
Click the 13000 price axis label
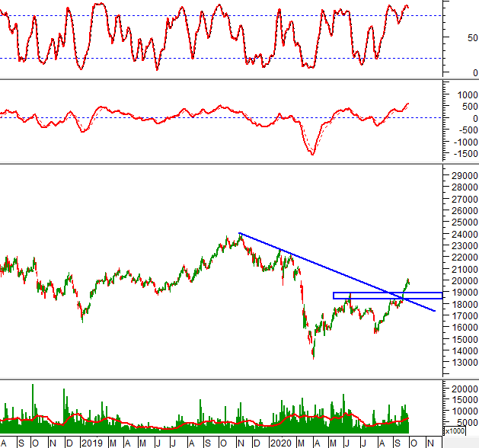[x=460, y=363]
